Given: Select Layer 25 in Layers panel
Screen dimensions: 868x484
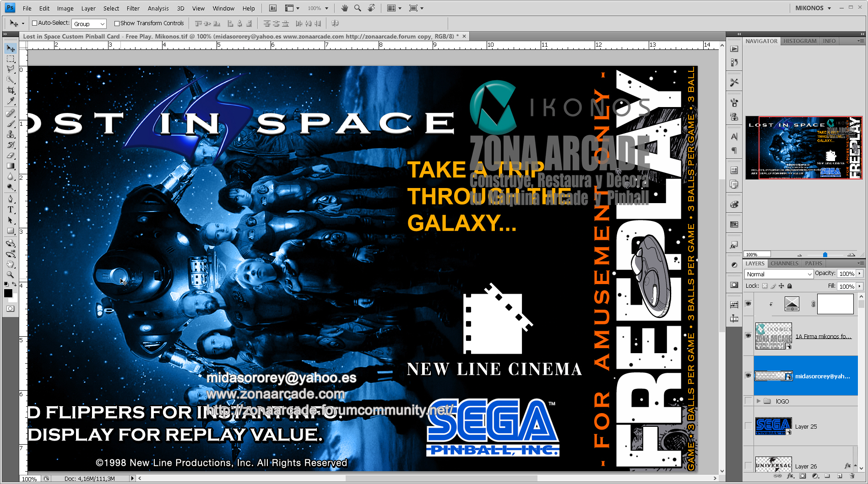Looking at the screenshot, I should 806,427.
